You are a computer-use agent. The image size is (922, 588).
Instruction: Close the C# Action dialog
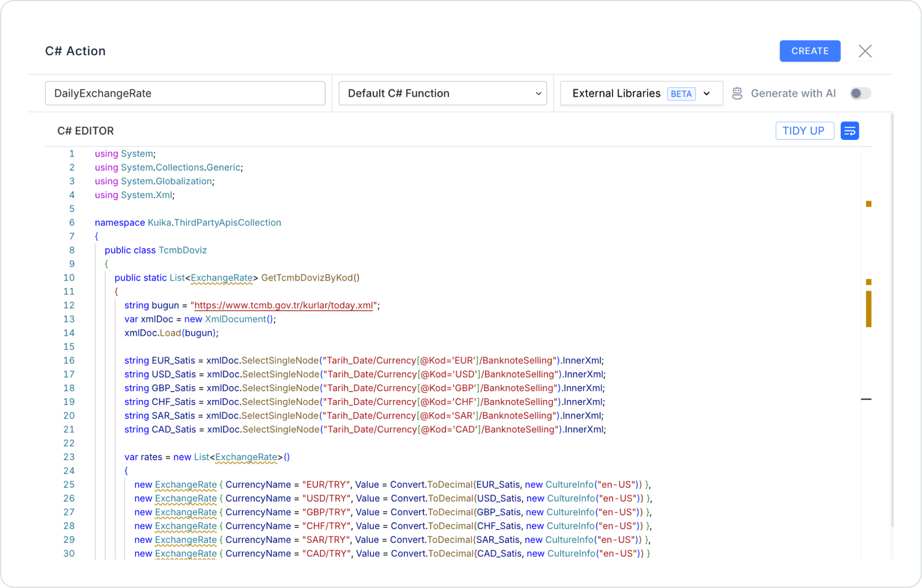pyautogui.click(x=865, y=51)
